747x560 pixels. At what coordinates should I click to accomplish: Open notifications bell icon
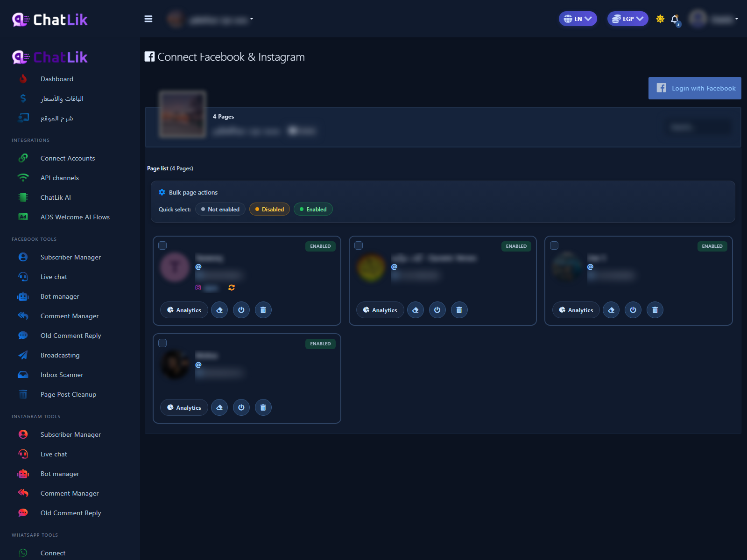(x=675, y=19)
